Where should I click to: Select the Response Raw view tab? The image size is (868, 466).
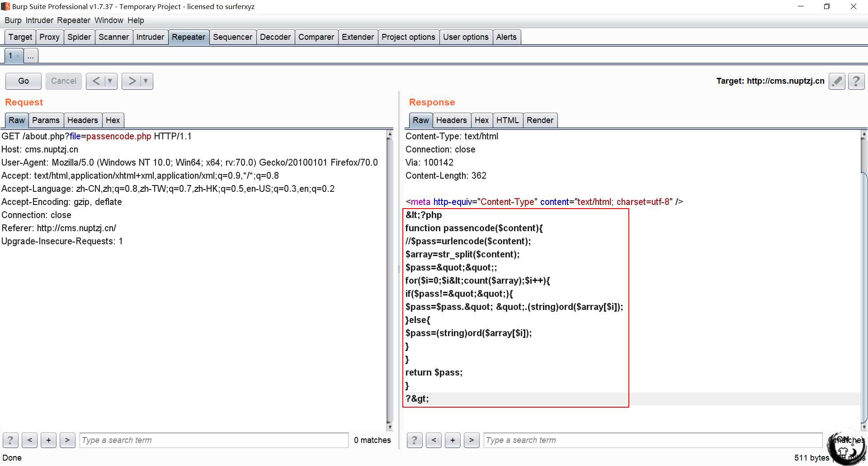[x=421, y=120]
